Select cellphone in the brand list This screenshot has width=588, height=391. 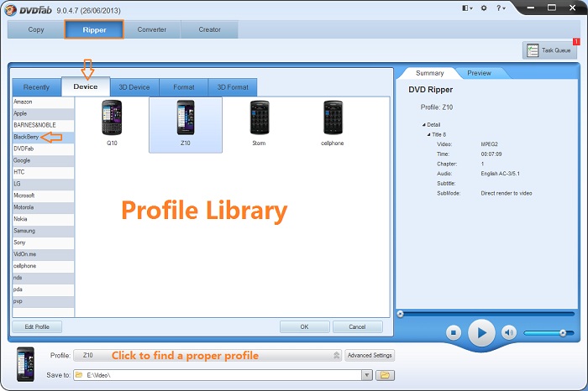tap(43, 266)
